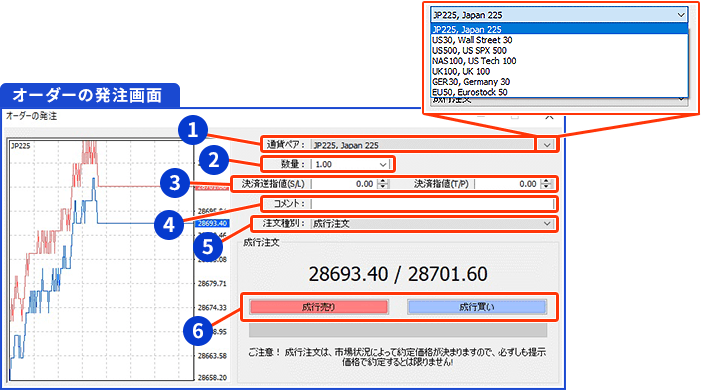Image resolution: width=701 pixels, height=390 pixels.
Task: Click the blue number 6 callout badge
Action: (x=198, y=331)
